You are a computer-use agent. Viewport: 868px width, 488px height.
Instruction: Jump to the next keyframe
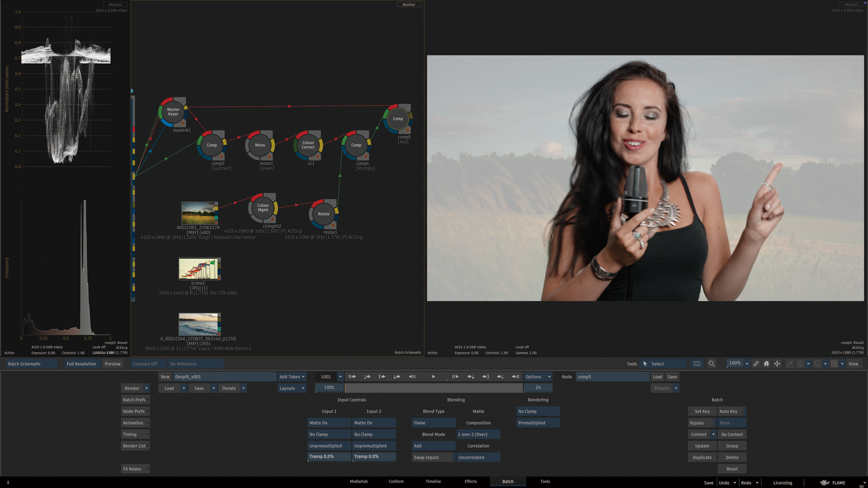pos(470,377)
